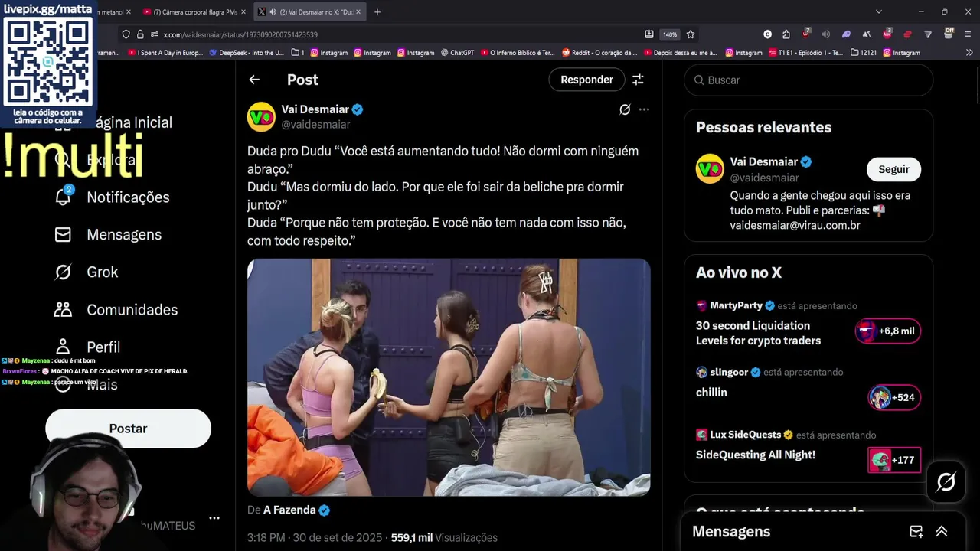Compose new message in Mensagens drawer
Image resolution: width=980 pixels, height=551 pixels.
[916, 531]
